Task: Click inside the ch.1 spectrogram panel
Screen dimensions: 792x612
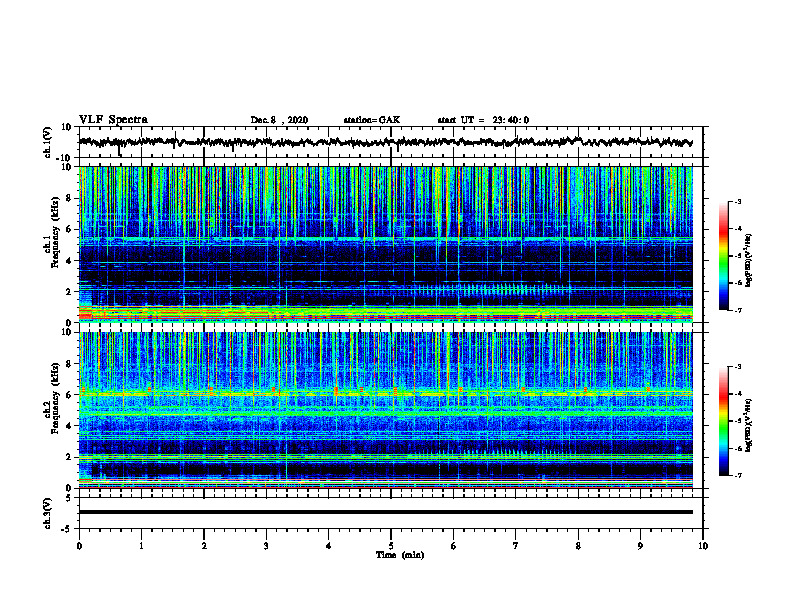Action: (x=385, y=244)
